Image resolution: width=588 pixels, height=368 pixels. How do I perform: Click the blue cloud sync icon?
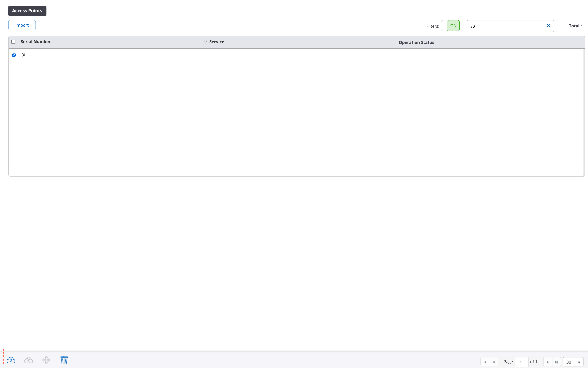pyautogui.click(x=11, y=360)
